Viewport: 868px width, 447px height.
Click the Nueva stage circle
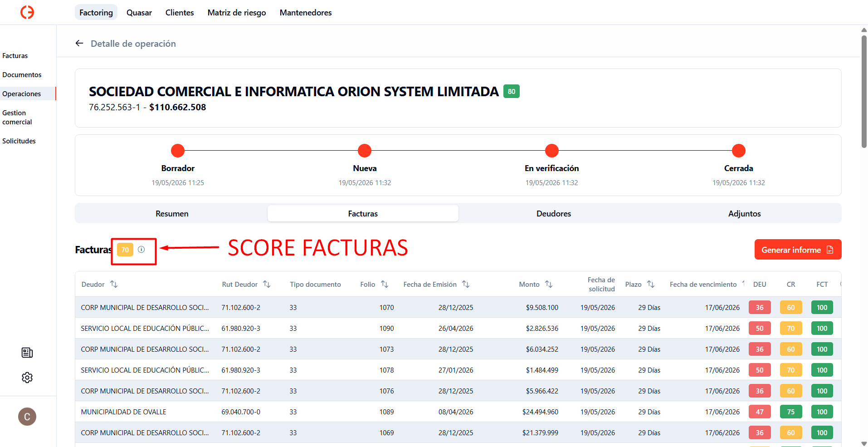[x=365, y=151]
